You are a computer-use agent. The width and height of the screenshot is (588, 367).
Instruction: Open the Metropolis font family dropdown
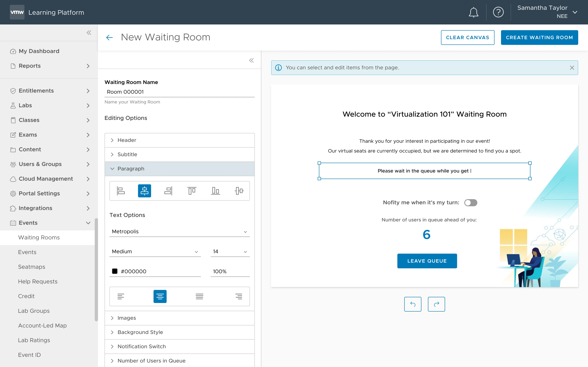click(x=179, y=231)
